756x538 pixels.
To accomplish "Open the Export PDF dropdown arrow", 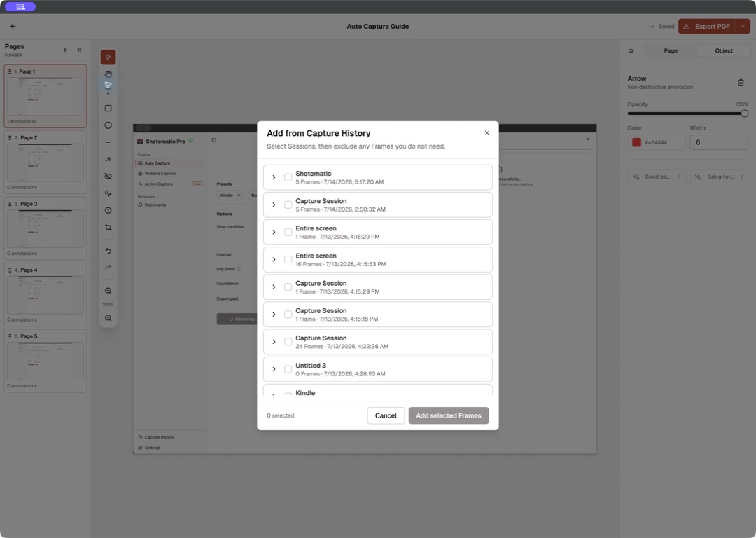I will (x=743, y=27).
